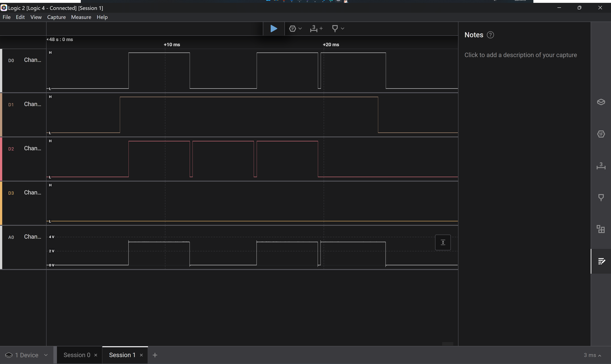Open the Capture menu
The width and height of the screenshot is (611, 364).
click(56, 17)
